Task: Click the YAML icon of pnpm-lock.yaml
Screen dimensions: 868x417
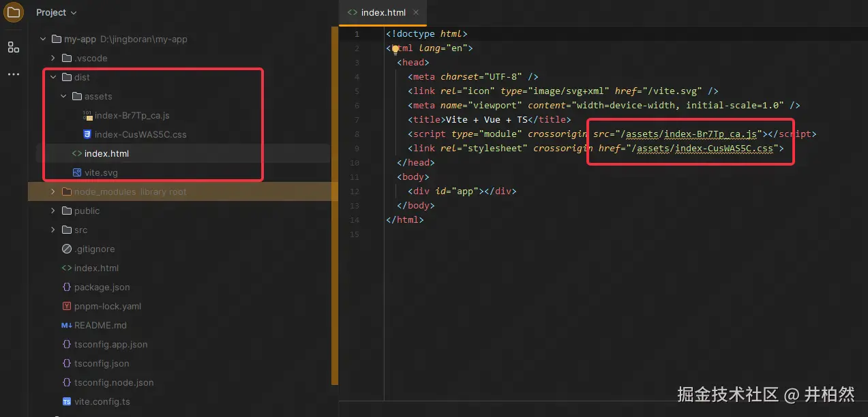Action: tap(66, 306)
